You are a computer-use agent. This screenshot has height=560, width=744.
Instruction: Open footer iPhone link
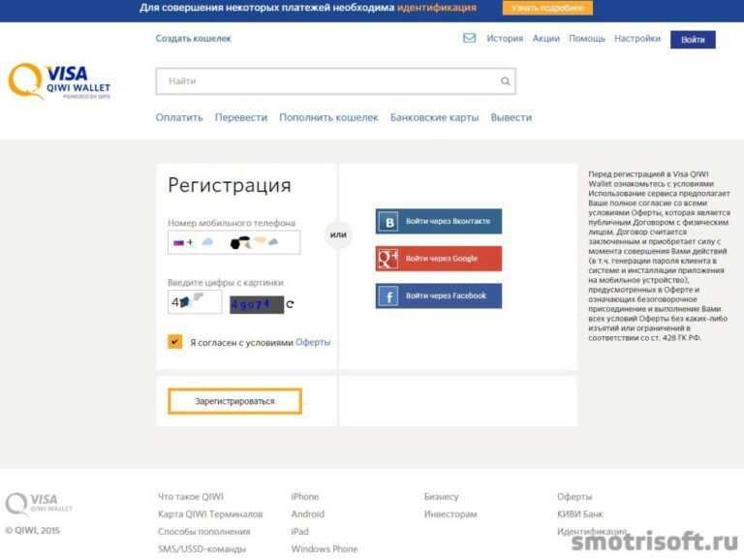(x=305, y=496)
